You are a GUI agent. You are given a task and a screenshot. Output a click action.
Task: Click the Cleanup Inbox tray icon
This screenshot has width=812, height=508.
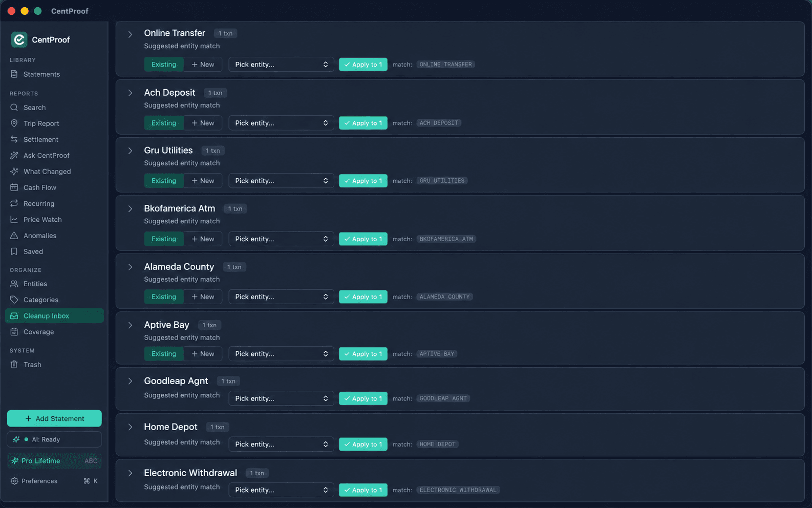pos(14,316)
